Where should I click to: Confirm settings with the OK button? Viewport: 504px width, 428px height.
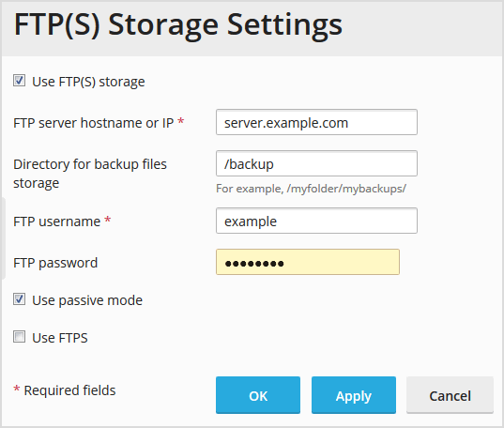[258, 395]
